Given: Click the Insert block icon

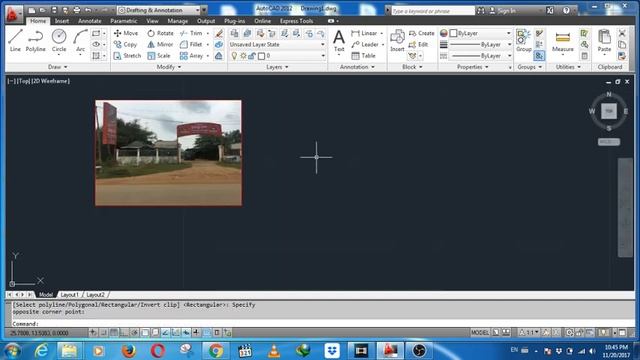Looking at the screenshot, I should click(x=397, y=40).
